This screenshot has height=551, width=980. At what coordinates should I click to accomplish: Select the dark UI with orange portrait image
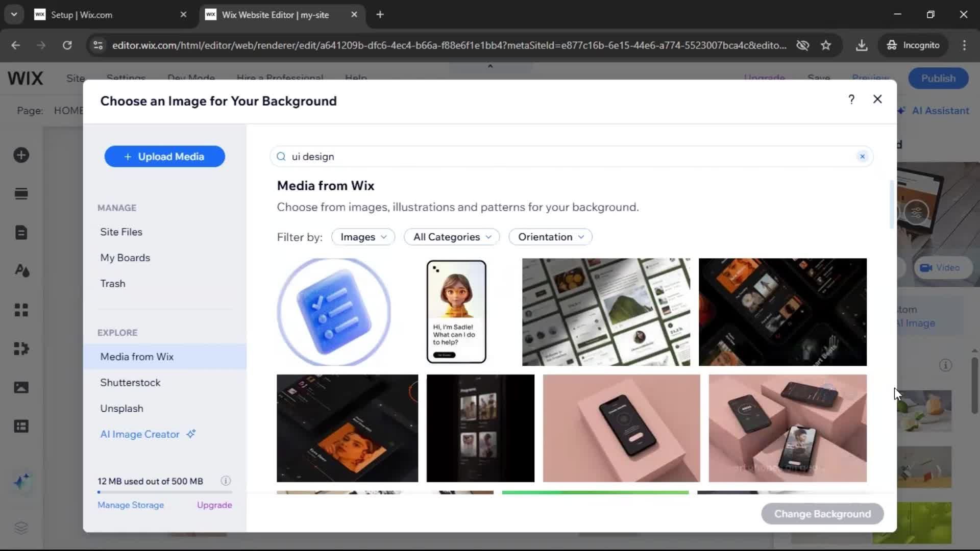coord(347,428)
